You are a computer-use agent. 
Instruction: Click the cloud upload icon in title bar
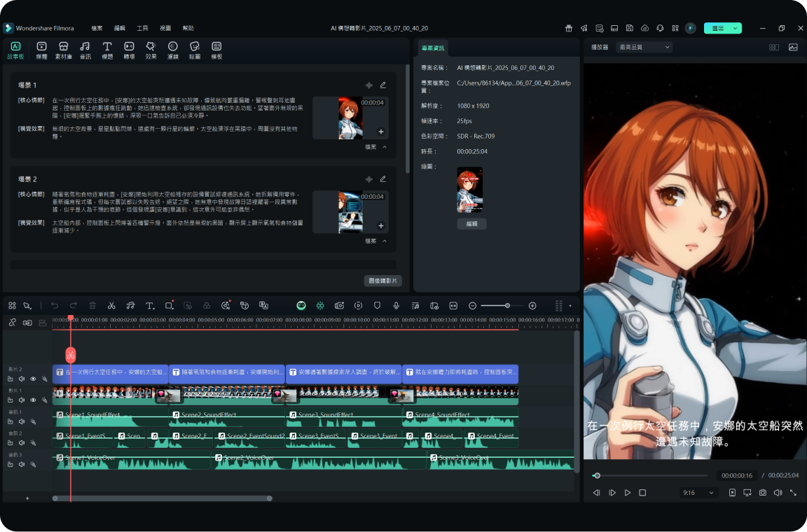tap(645, 28)
